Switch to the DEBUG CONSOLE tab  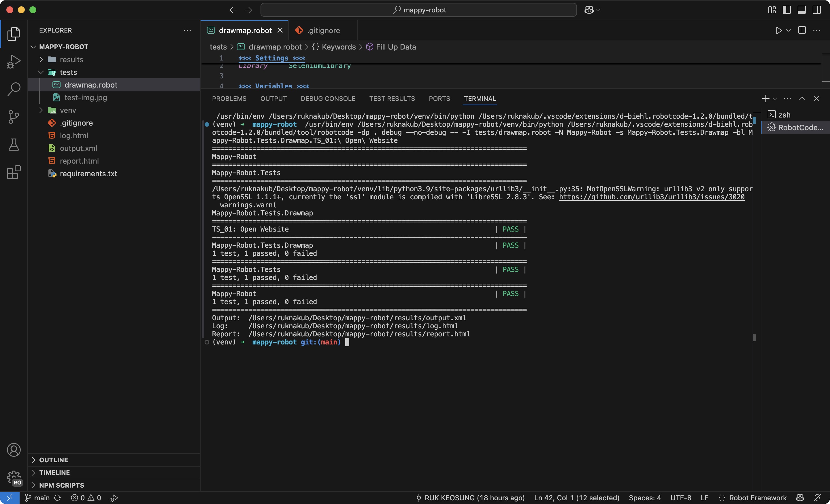click(328, 99)
